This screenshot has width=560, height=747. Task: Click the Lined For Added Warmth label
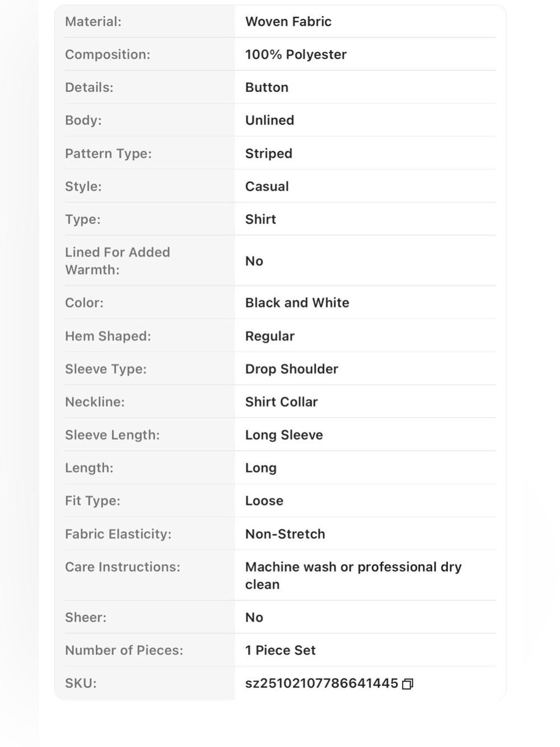point(118,261)
